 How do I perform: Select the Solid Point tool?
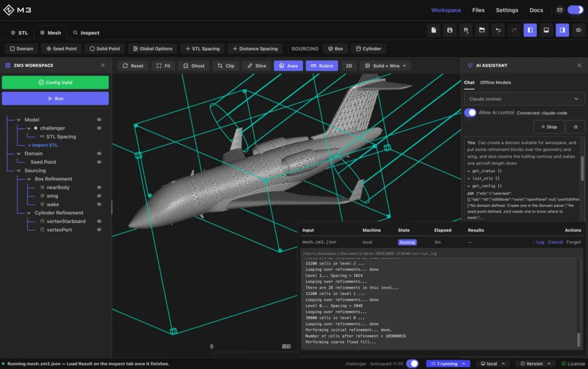(105, 49)
